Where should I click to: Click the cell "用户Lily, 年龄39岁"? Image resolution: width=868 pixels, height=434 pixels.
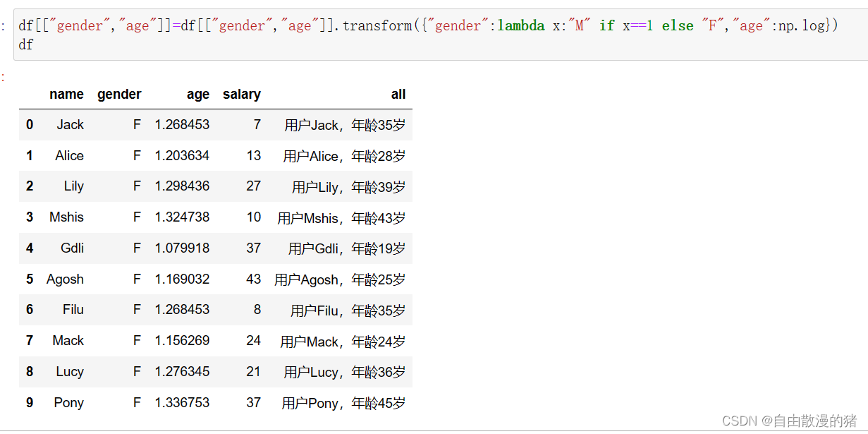click(x=349, y=187)
